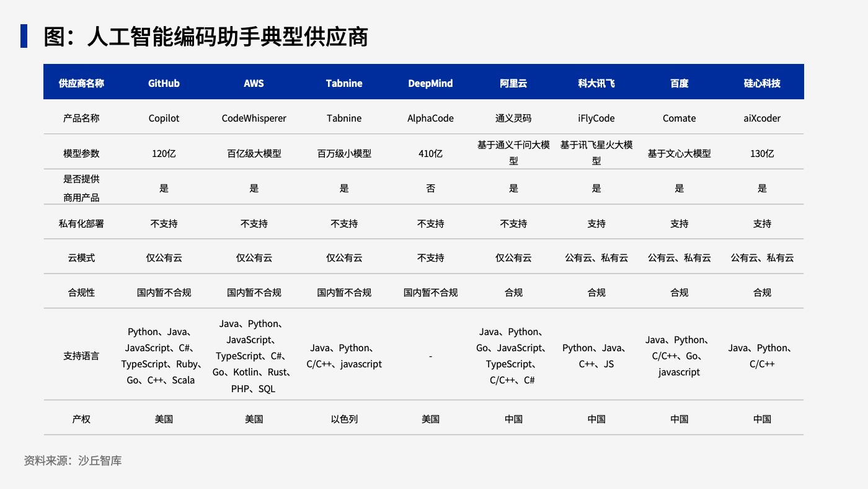Select the 私有化部署 row label
The image size is (868, 489).
point(81,223)
